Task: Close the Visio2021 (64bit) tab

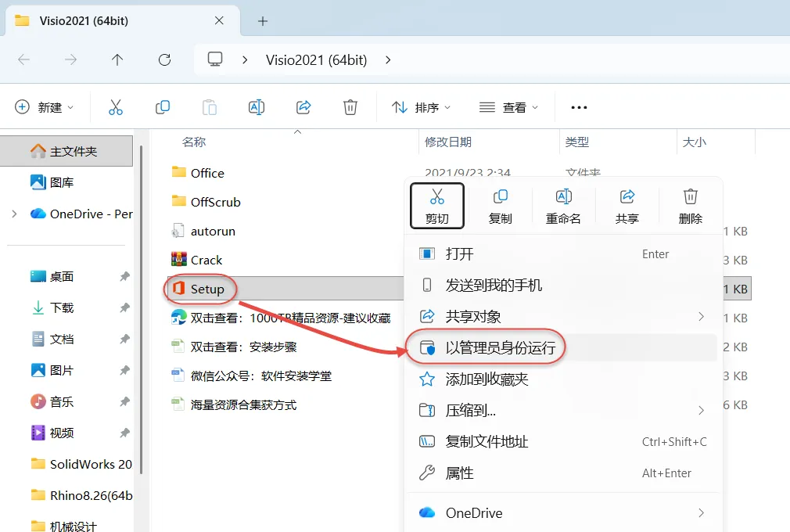Action: pos(219,20)
